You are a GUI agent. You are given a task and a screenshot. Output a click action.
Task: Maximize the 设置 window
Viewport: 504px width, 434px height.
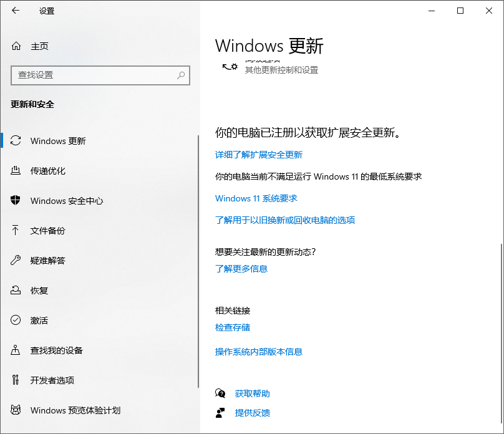pyautogui.click(x=460, y=11)
